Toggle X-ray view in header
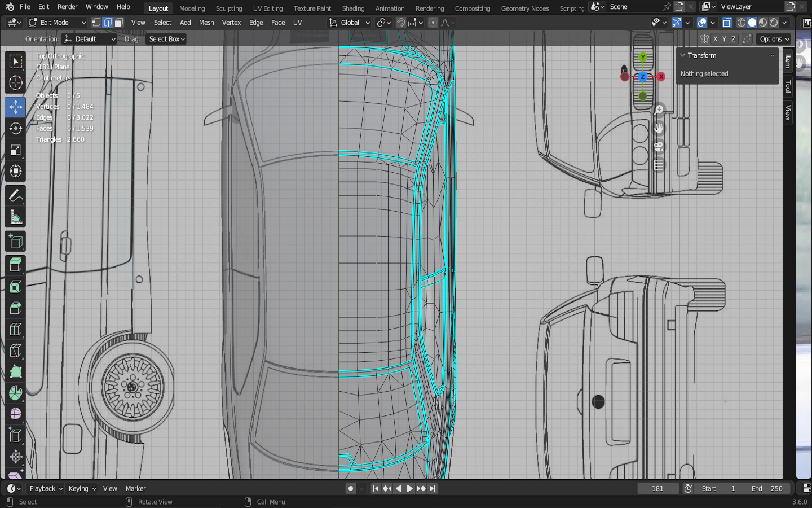The height and width of the screenshot is (508, 812). [x=727, y=23]
